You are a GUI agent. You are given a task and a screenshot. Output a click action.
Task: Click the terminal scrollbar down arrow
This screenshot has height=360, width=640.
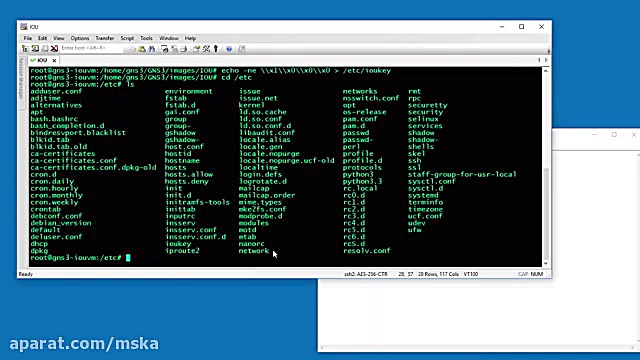point(546,263)
